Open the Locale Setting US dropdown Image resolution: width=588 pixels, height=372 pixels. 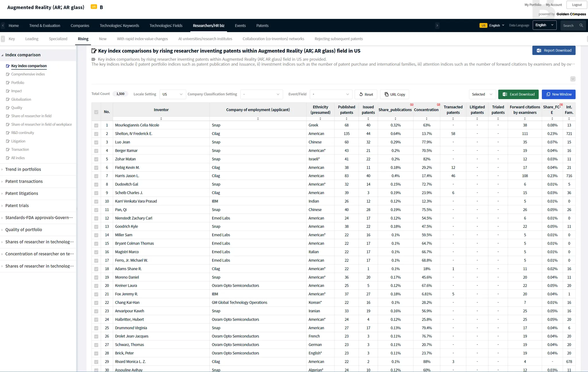(173, 94)
